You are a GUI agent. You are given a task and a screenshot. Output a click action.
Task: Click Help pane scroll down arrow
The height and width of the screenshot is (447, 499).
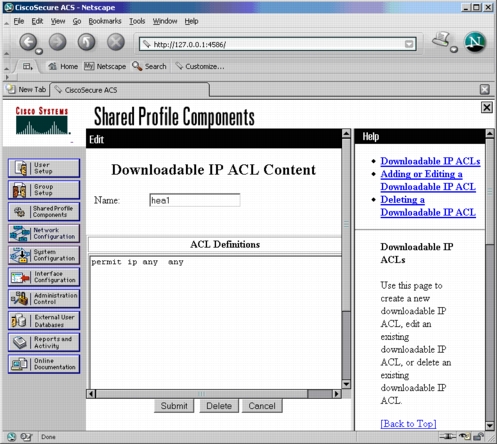tap(490, 427)
